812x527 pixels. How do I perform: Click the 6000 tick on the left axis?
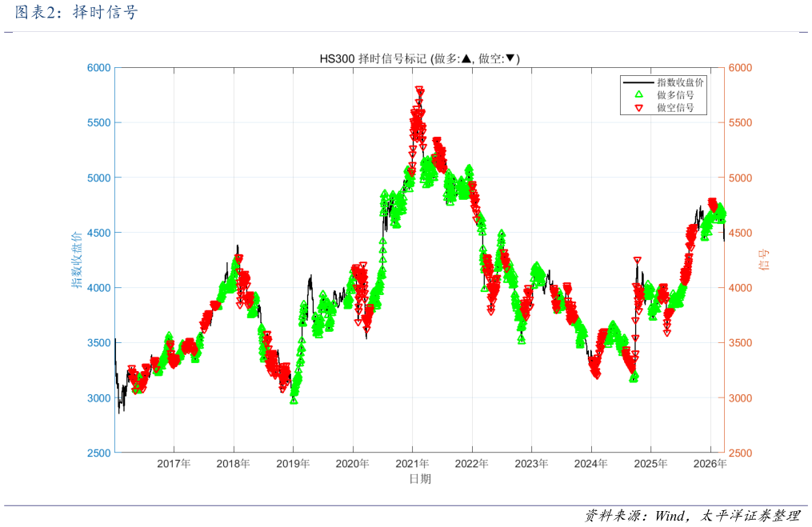98,68
